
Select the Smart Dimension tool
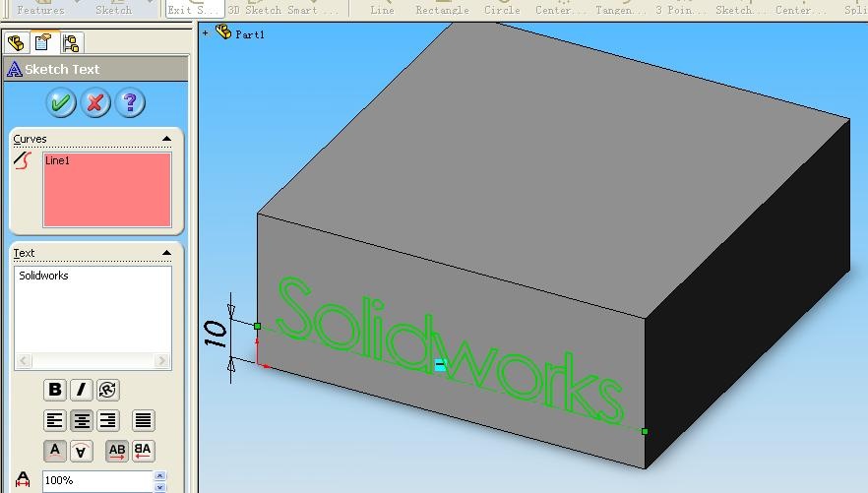point(312,10)
